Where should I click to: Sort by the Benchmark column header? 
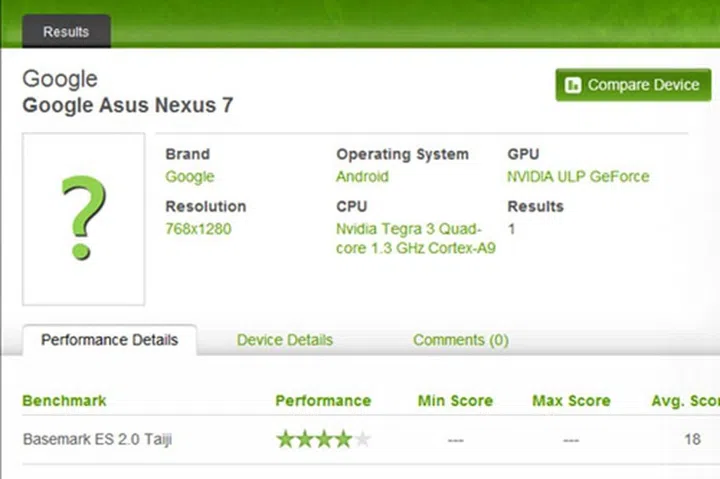click(64, 401)
